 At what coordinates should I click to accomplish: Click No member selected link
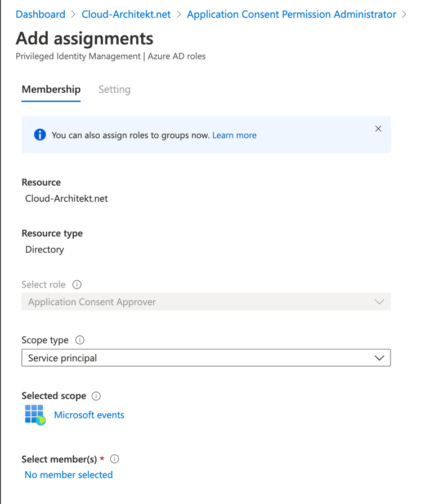tap(69, 475)
